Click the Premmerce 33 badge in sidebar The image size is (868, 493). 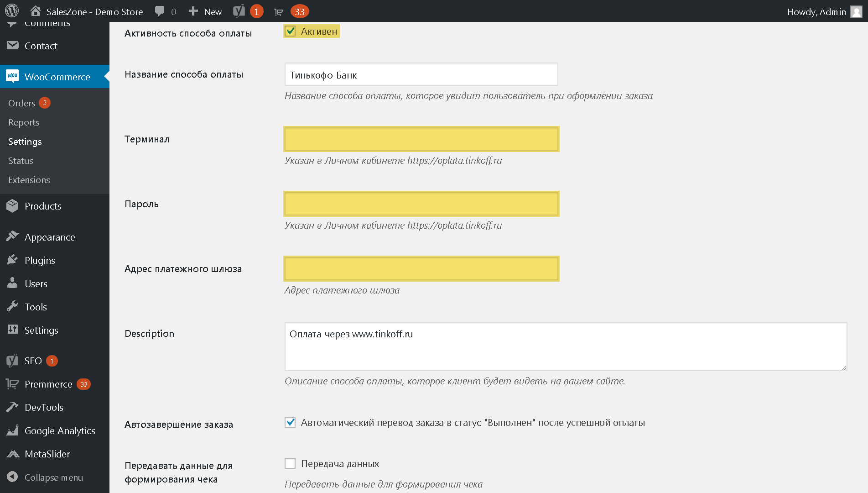pos(84,384)
